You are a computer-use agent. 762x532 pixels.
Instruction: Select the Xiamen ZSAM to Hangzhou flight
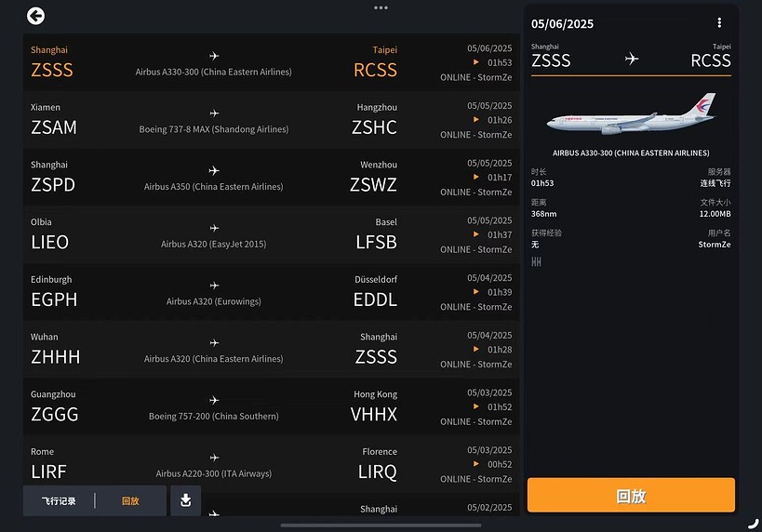271,120
